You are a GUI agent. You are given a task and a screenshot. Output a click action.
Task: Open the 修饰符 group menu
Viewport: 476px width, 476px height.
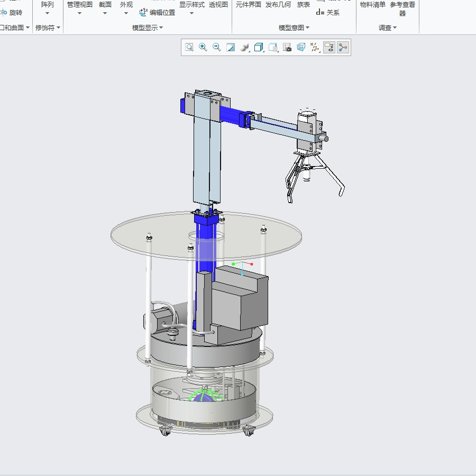[x=48, y=28]
